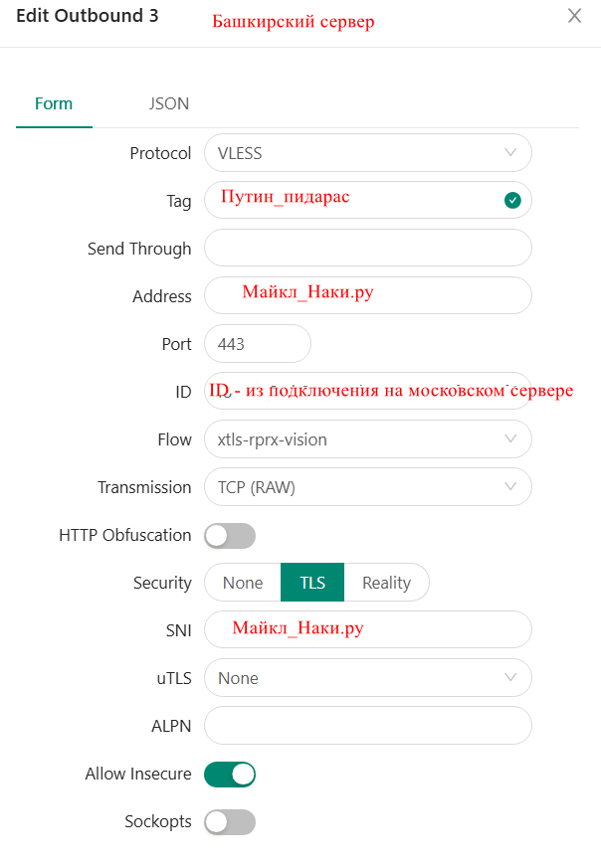Close the Edit Outbound dialog
This screenshot has height=868, width=601.
click(x=574, y=16)
